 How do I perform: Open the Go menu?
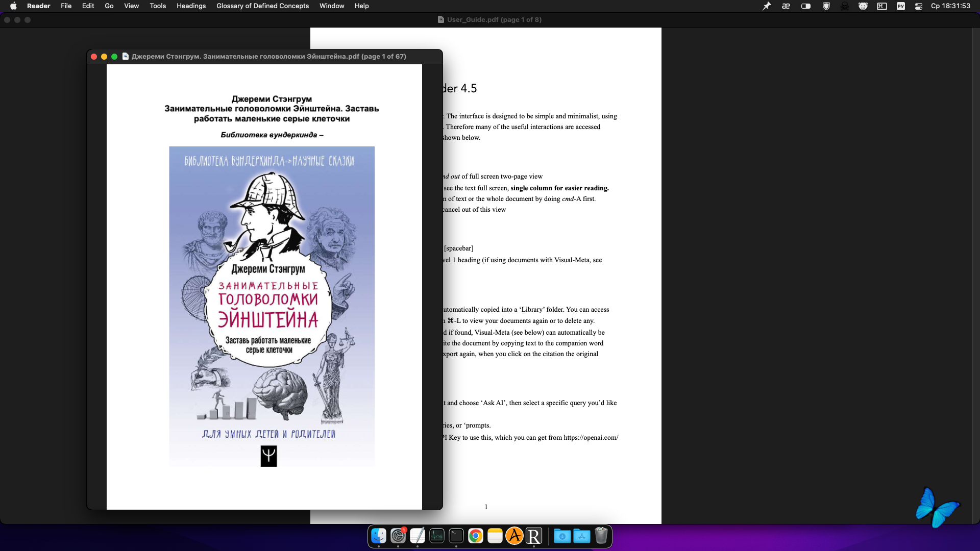(x=109, y=6)
